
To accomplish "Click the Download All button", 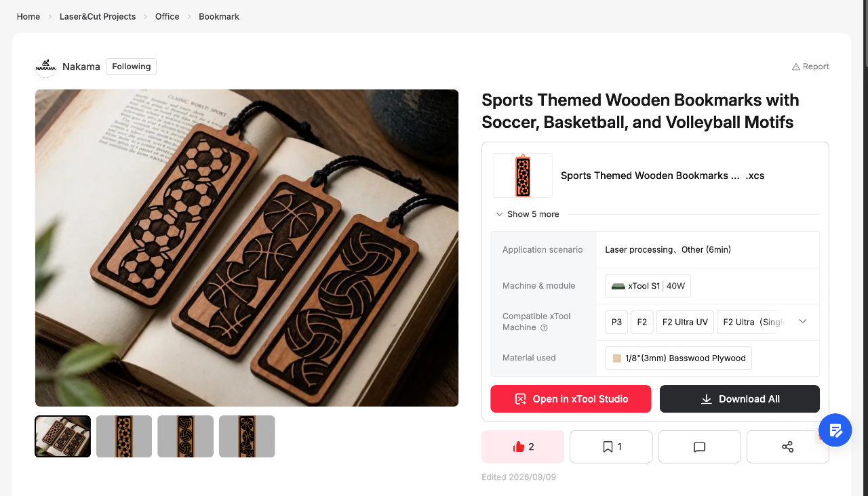I will pos(740,399).
